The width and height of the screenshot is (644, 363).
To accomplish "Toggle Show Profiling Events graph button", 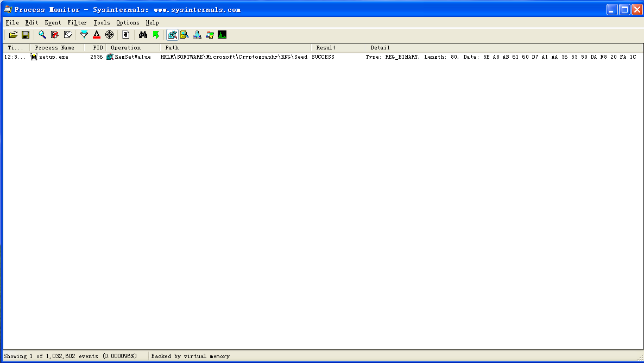I will [x=222, y=35].
